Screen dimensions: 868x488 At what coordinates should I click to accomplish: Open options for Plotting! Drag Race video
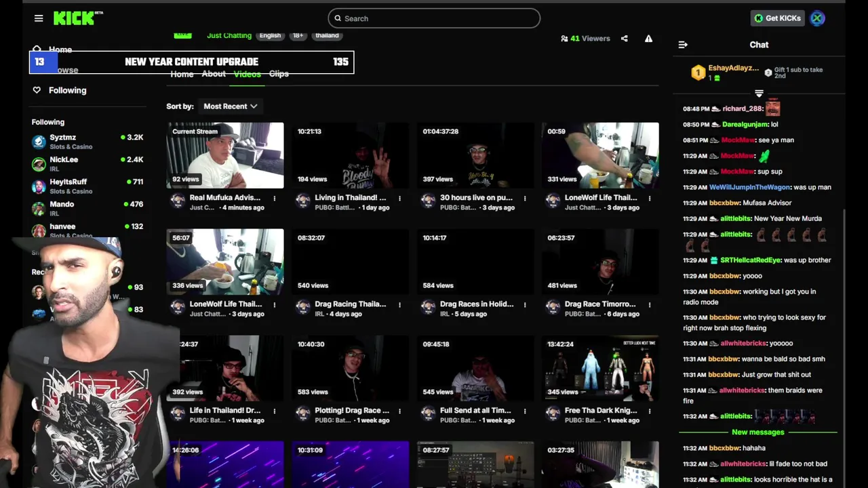399,411
